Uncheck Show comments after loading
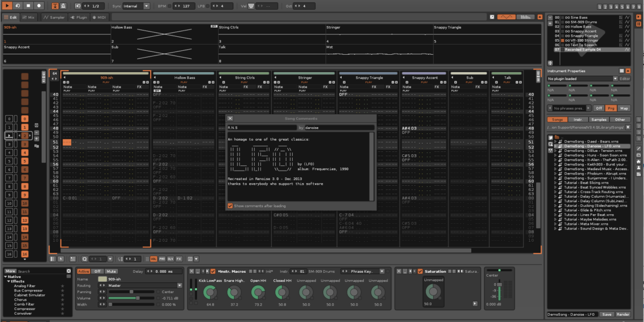The width and height of the screenshot is (644, 322). pos(230,206)
